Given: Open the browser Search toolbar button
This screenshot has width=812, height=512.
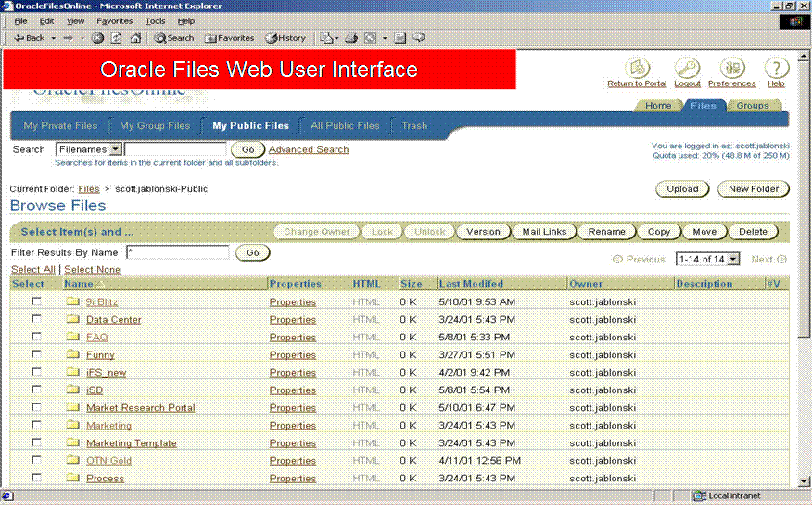Looking at the screenshot, I should coord(174,38).
